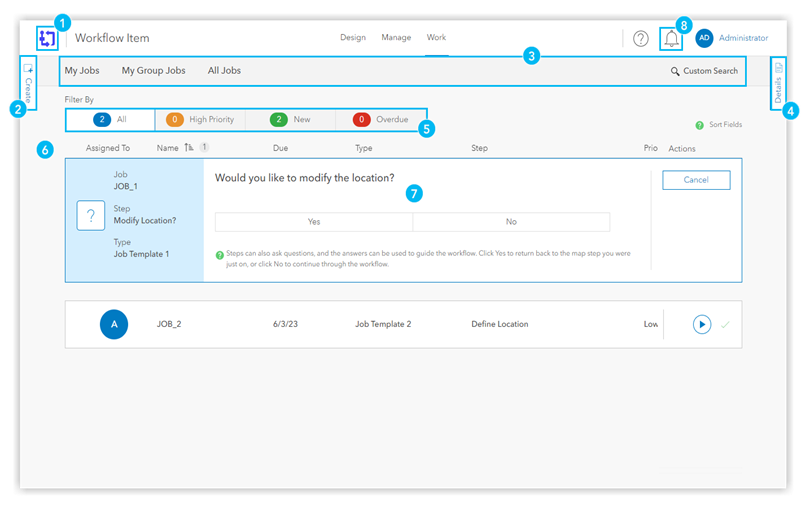Switch to the Design tab

[x=353, y=38]
